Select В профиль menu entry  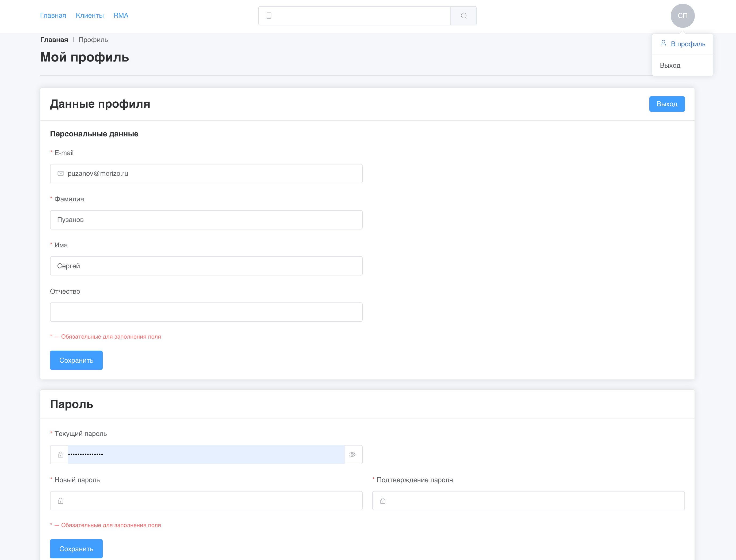pyautogui.click(x=688, y=44)
